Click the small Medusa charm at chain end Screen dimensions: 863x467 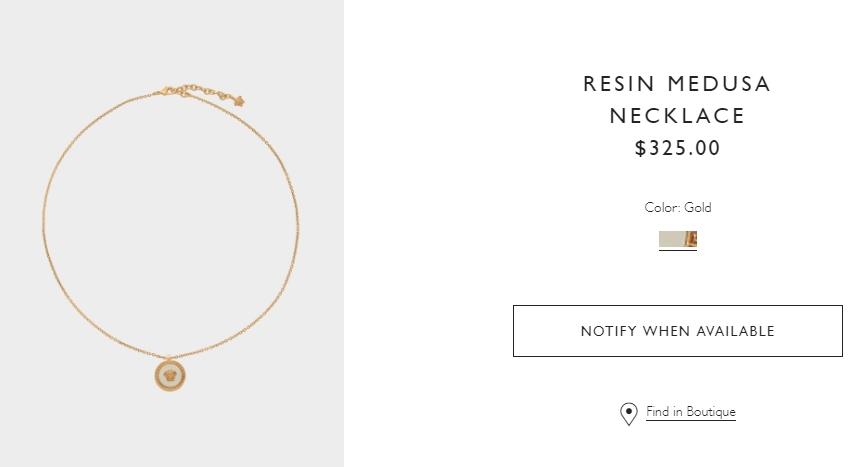click(x=239, y=100)
